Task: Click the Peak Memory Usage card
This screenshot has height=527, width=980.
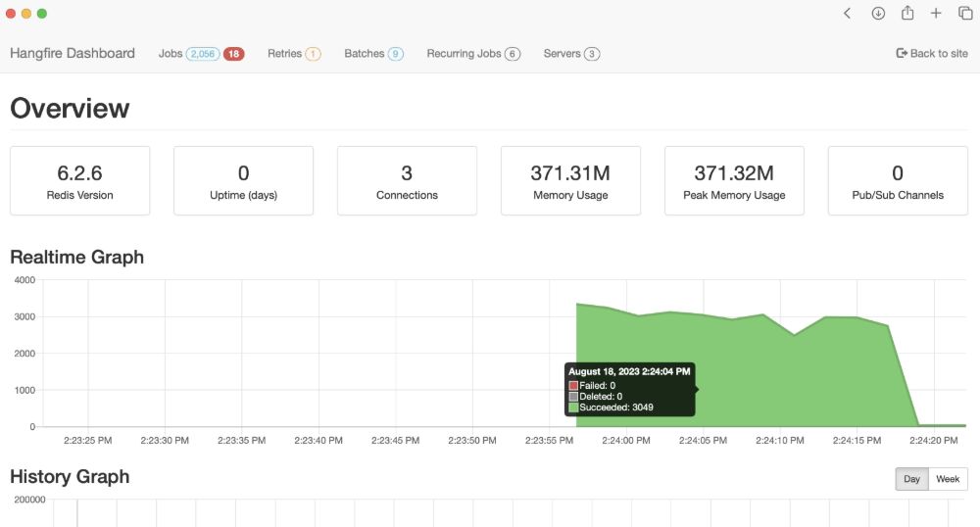Action: pyautogui.click(x=734, y=181)
